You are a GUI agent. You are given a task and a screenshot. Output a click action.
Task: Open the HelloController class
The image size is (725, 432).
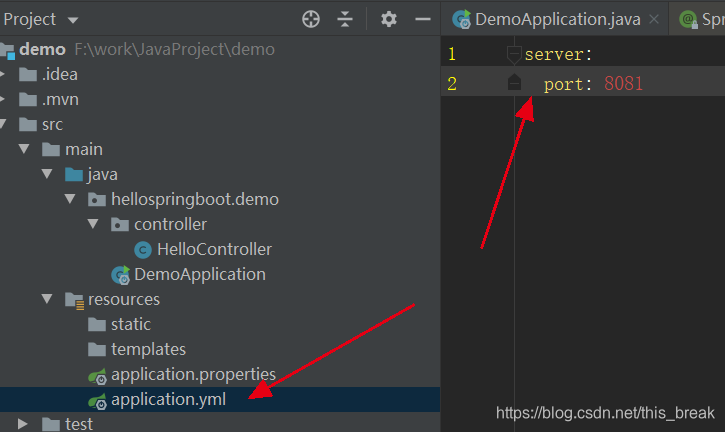click(x=215, y=249)
